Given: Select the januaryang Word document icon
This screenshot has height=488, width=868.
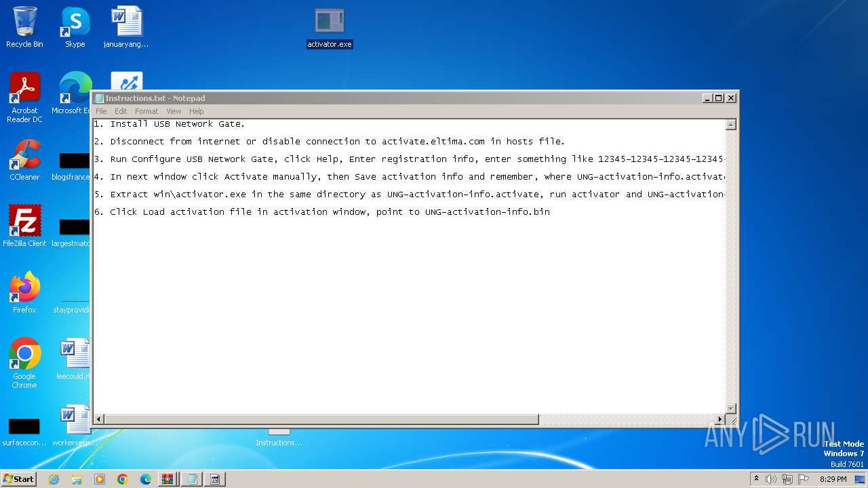Looking at the screenshot, I should tap(126, 27).
